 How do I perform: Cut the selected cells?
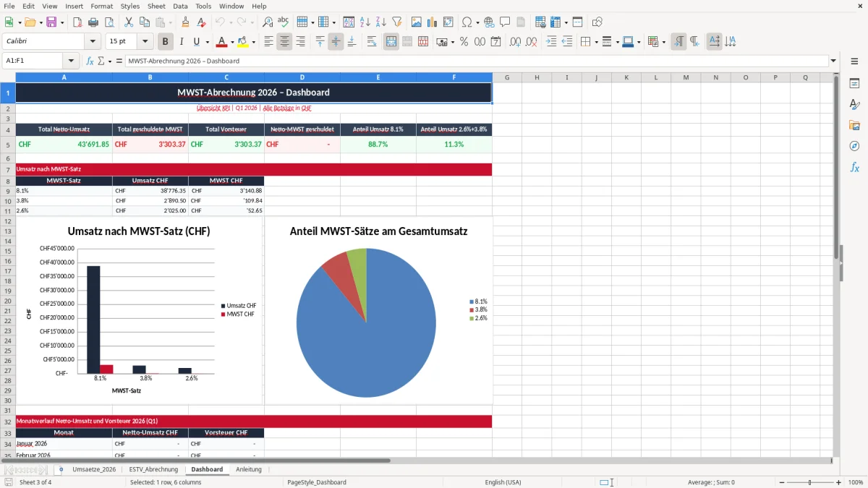click(128, 22)
